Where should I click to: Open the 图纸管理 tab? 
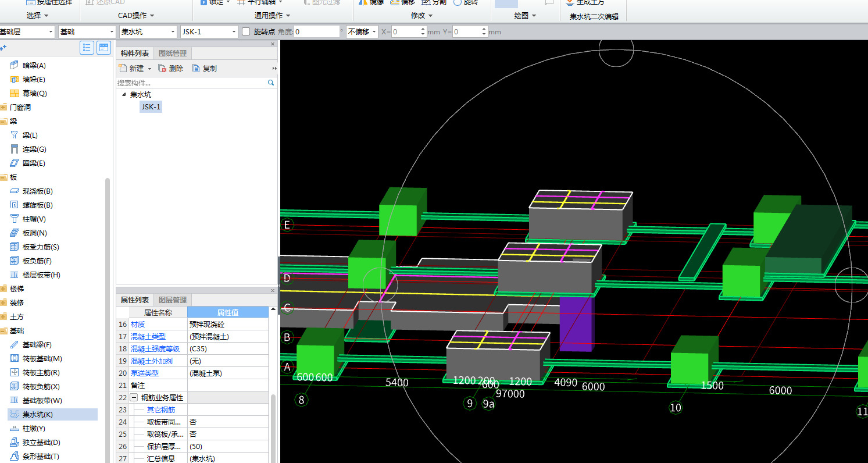point(173,54)
